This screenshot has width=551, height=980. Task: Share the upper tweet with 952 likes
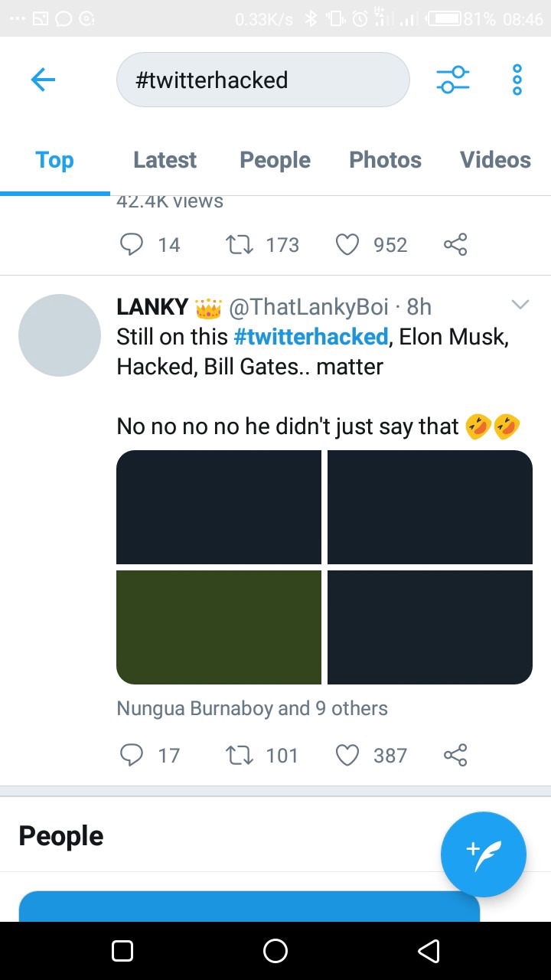click(455, 245)
